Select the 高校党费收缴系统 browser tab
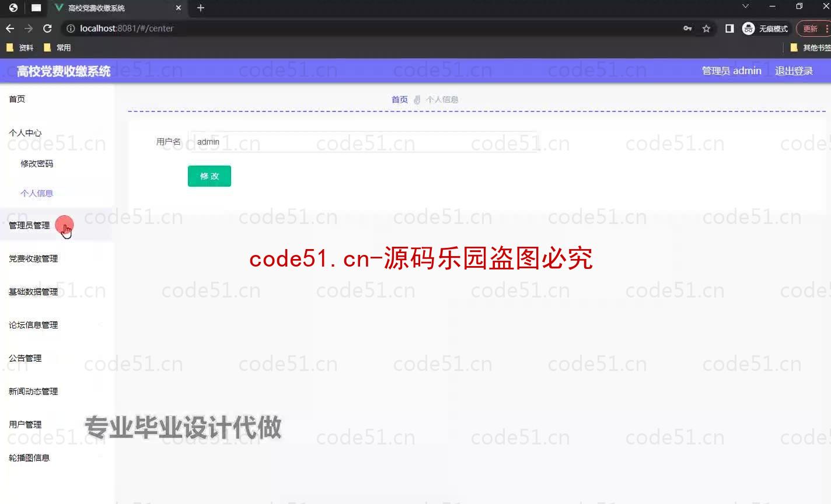The width and height of the screenshot is (831, 504). coord(117,8)
